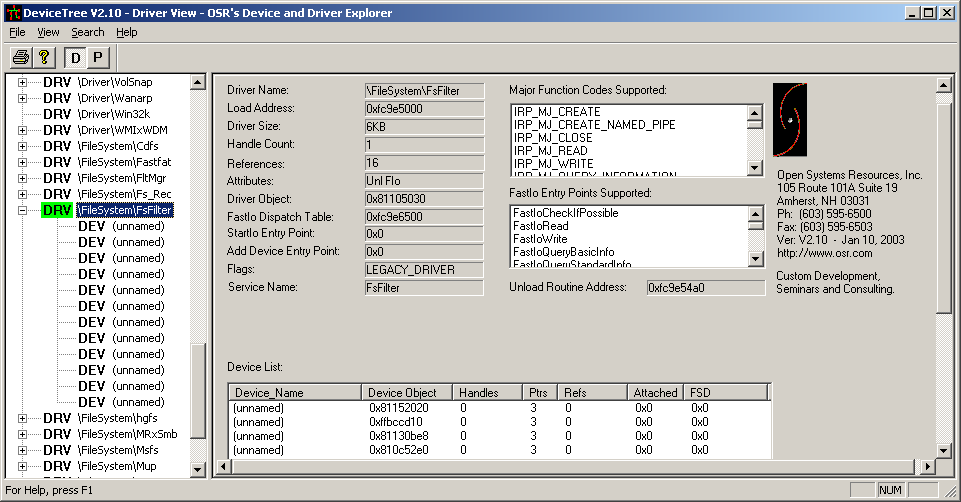
Task: Expand the \Driver\WMIxWDM tree node
Action: coord(22,130)
